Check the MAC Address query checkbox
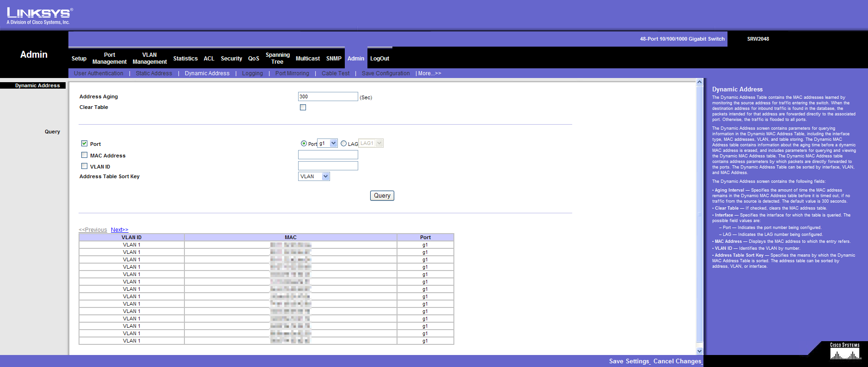The image size is (868, 367). pyautogui.click(x=85, y=155)
